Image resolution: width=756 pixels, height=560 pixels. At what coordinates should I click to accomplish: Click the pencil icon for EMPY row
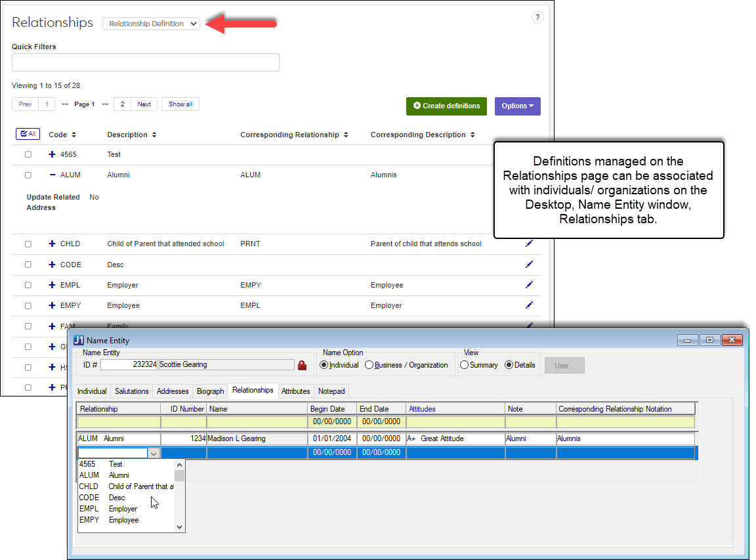tap(529, 305)
